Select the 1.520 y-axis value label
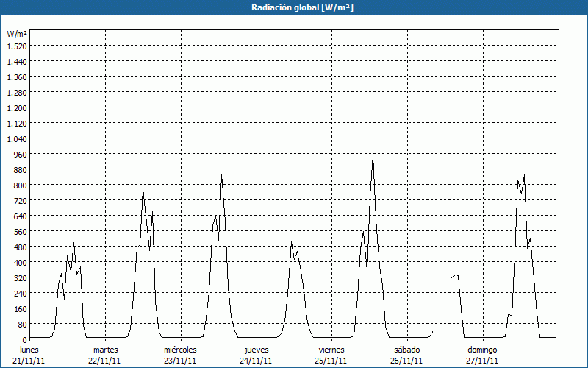Image resolution: width=588 pixels, height=368 pixels. coord(16,46)
